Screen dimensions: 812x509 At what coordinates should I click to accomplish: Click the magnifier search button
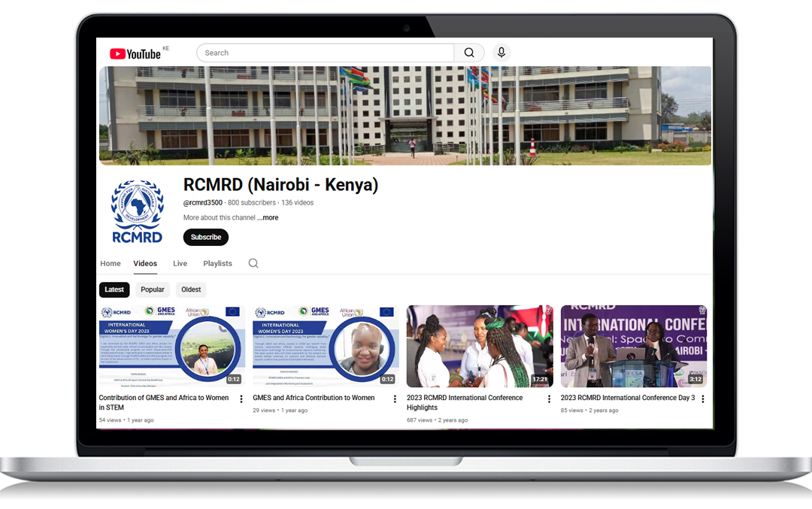469,53
